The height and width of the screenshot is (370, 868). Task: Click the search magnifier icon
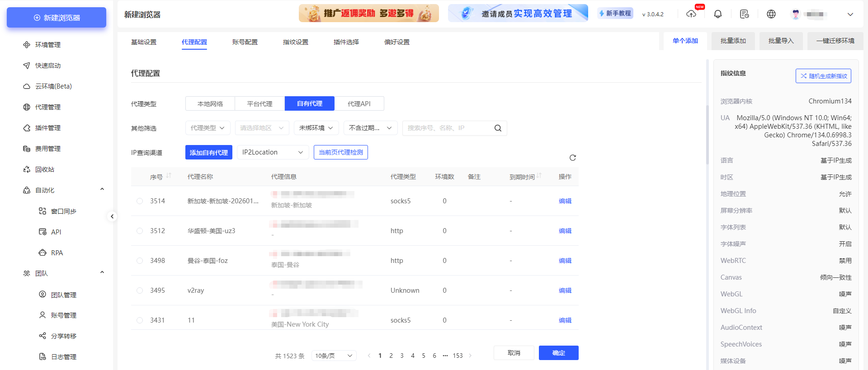(498, 128)
